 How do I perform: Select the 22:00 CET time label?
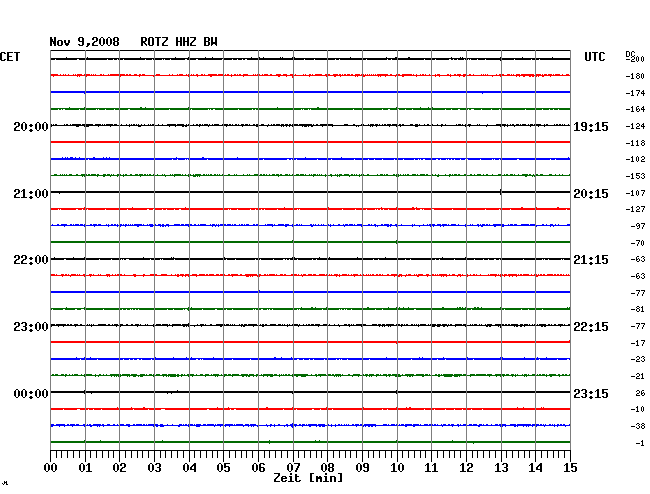pos(31,260)
